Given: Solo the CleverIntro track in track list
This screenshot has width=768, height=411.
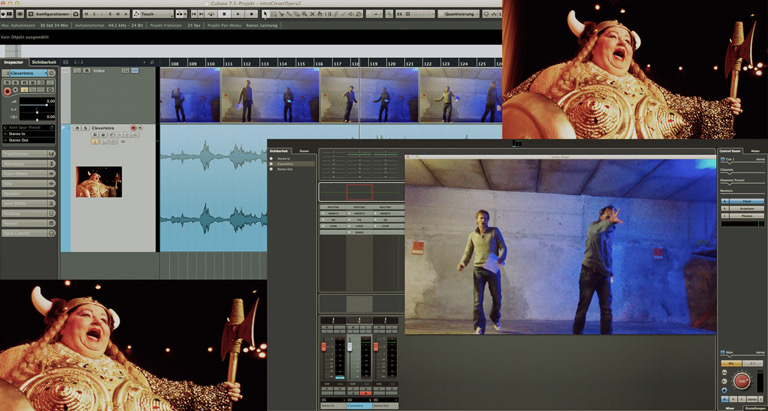Looking at the screenshot, I should tap(85, 128).
